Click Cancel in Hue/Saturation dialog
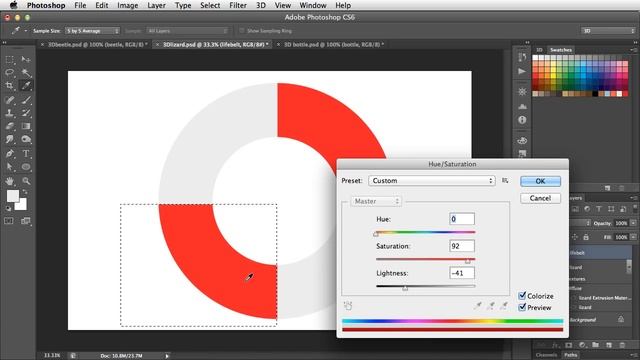The height and width of the screenshot is (360, 640). click(x=540, y=198)
